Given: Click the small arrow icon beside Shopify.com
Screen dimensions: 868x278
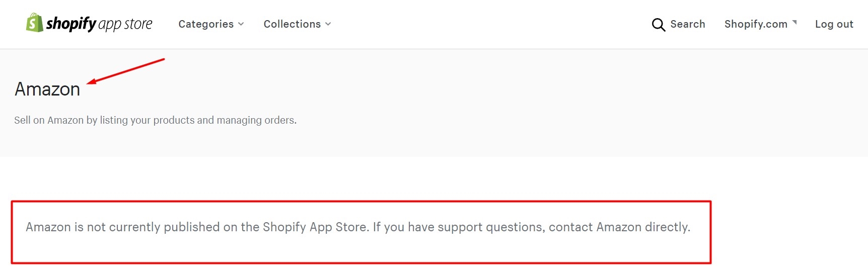Looking at the screenshot, I should point(794,22).
